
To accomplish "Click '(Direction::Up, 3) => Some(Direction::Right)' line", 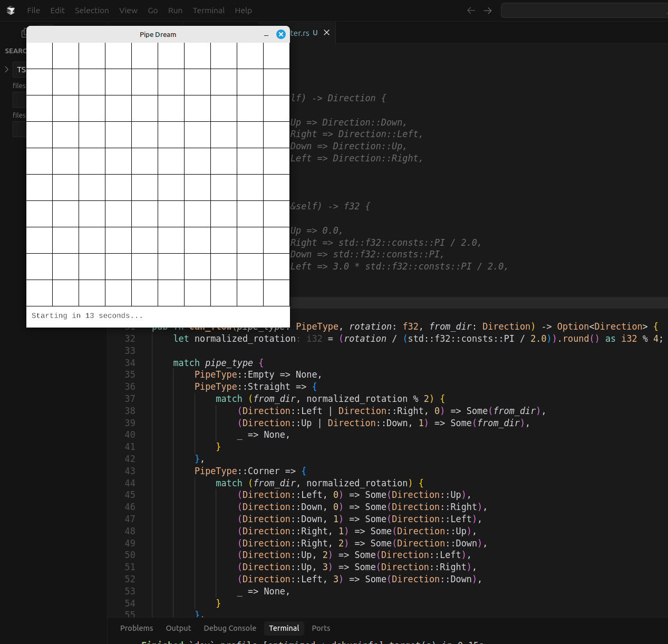I will [357, 567].
